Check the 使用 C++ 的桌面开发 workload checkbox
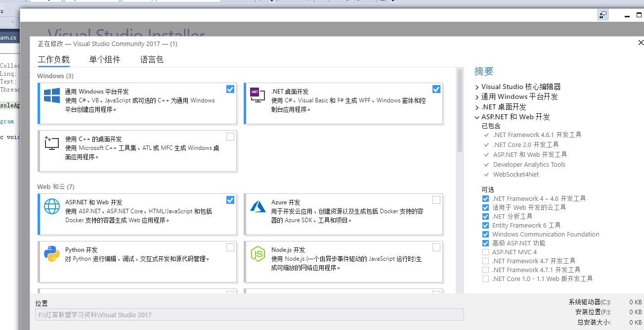The width and height of the screenshot is (644, 330). click(230, 137)
